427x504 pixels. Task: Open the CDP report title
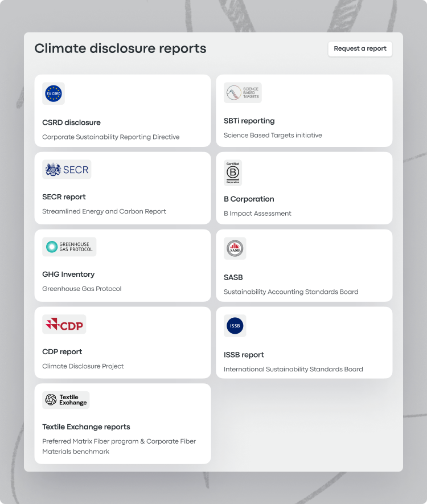tap(62, 351)
